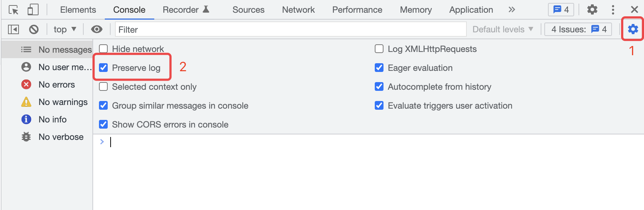
Task: Select No errors in sidebar
Action: (x=56, y=85)
